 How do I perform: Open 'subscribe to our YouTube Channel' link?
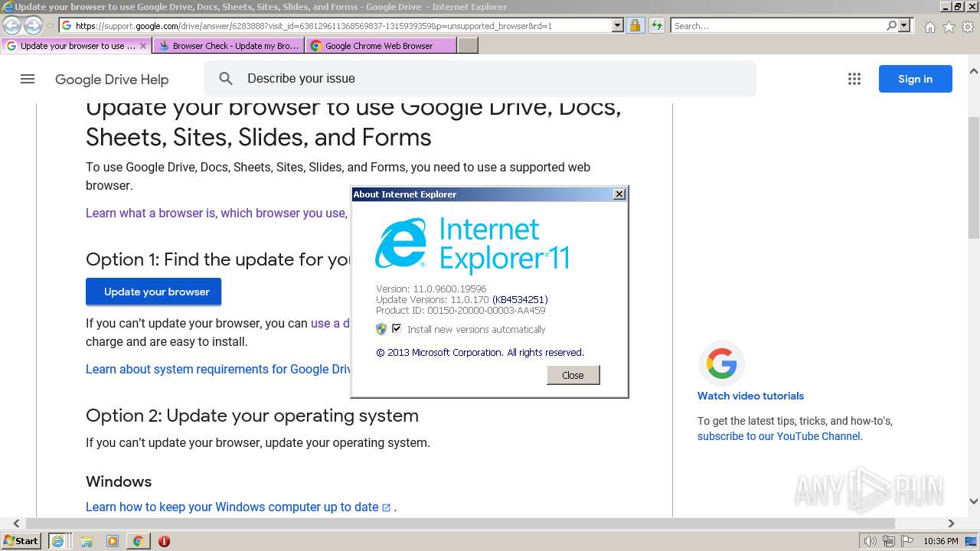(779, 436)
